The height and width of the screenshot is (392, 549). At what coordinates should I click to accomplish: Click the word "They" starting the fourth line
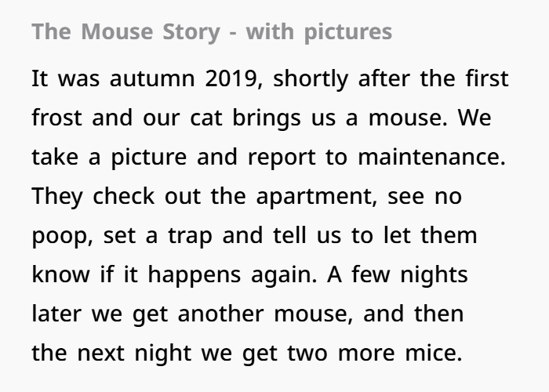pos(57,198)
